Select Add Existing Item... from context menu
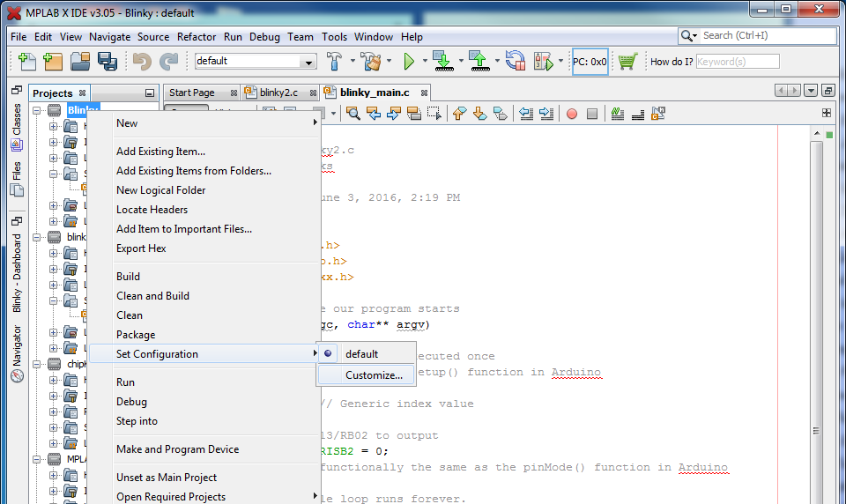The width and height of the screenshot is (846, 504). [x=160, y=152]
